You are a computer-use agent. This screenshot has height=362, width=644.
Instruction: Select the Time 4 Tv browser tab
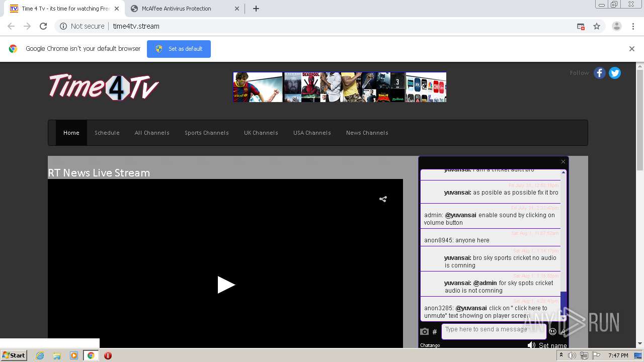[65, 9]
